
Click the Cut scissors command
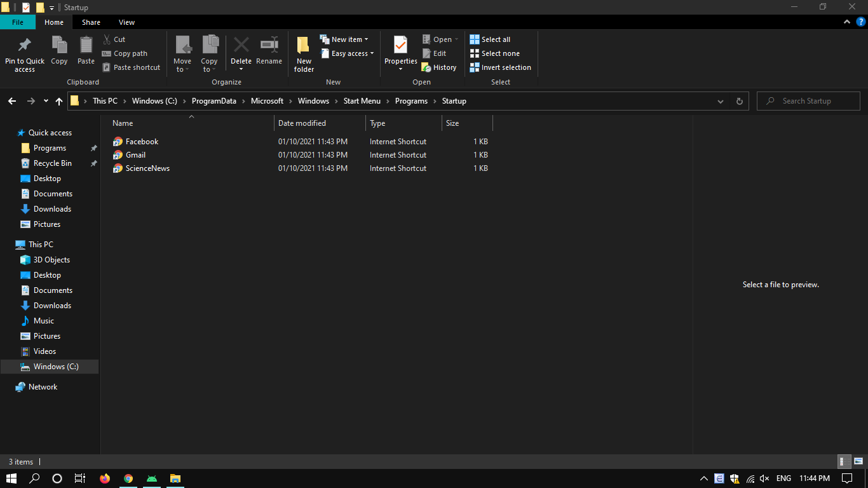114,39
